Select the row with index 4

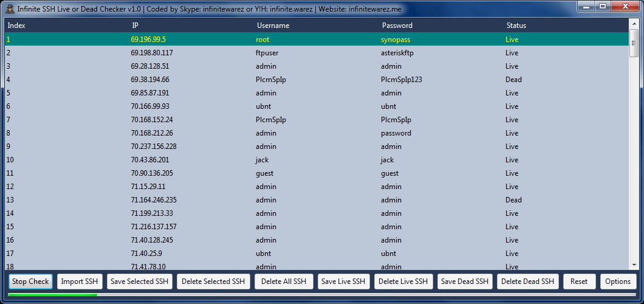point(182,80)
